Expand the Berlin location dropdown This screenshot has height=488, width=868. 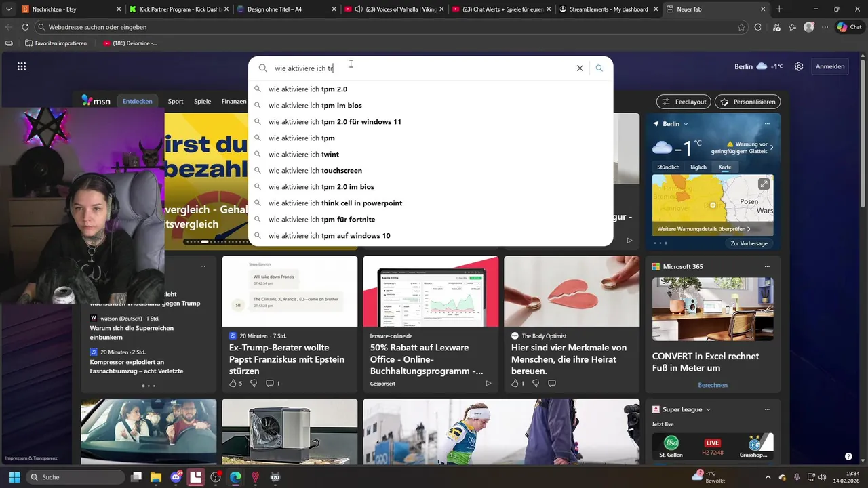tap(686, 124)
